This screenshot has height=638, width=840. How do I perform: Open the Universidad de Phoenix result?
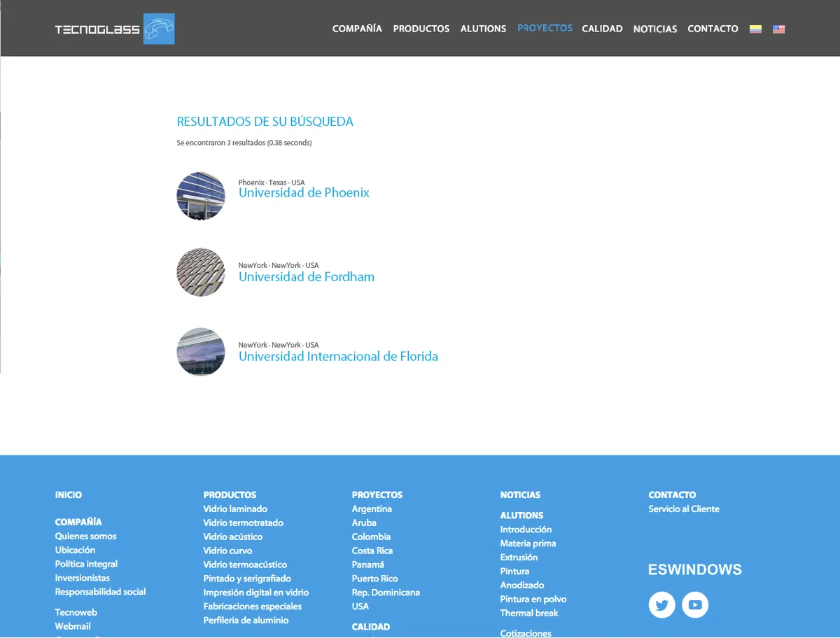(x=304, y=192)
